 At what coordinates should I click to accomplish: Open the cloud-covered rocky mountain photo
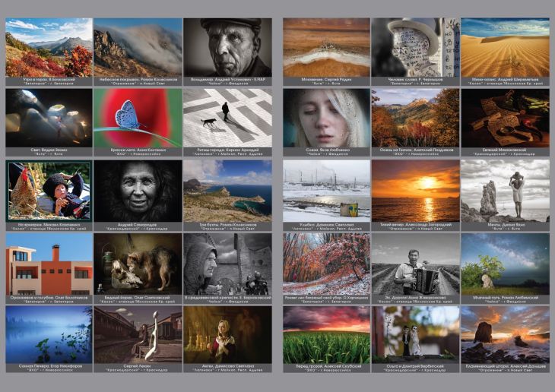click(x=138, y=46)
